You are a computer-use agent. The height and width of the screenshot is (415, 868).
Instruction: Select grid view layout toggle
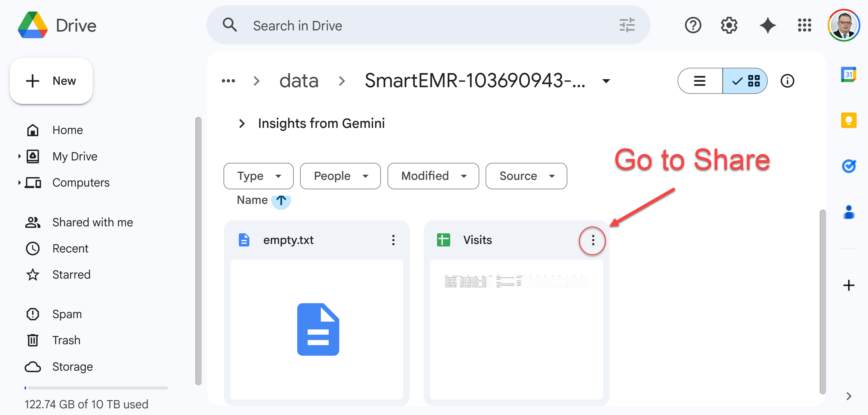[x=745, y=81]
